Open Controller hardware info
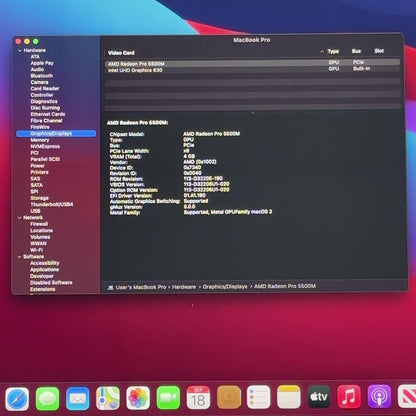The height and width of the screenshot is (416, 416). [x=42, y=95]
